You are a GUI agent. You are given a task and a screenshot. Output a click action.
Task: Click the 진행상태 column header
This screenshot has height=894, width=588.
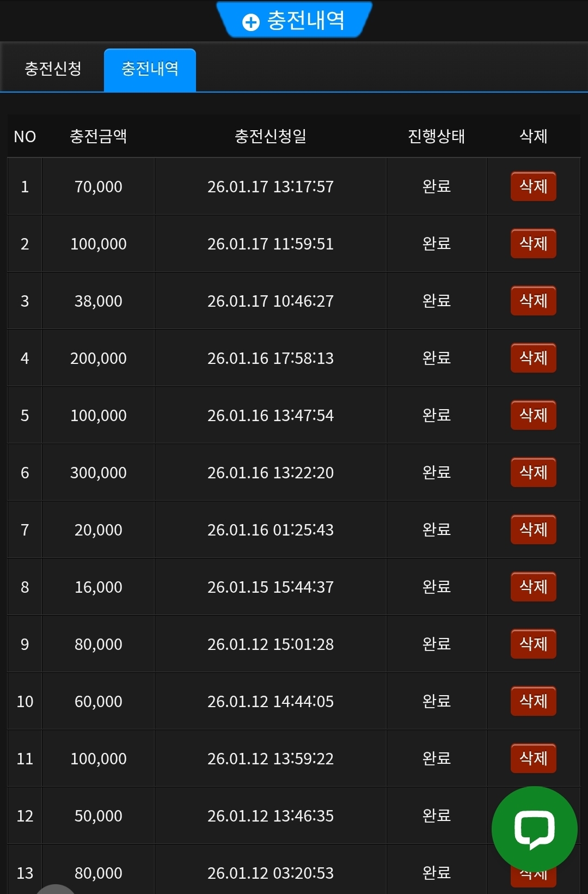tap(436, 136)
